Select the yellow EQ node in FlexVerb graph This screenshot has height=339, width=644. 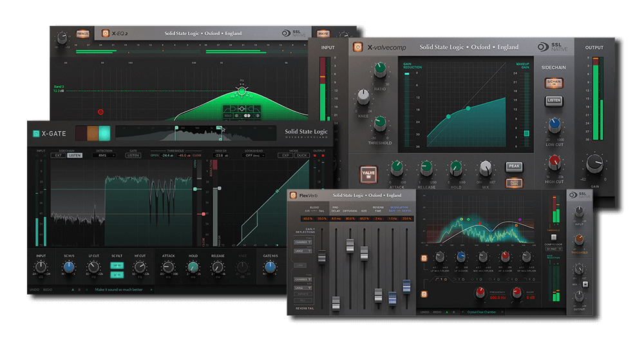point(461,219)
